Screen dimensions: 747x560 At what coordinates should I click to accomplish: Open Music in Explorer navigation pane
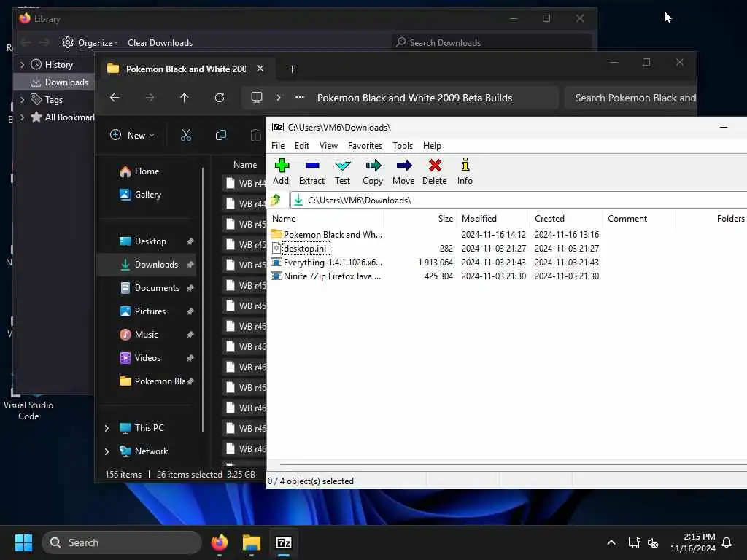pos(146,334)
